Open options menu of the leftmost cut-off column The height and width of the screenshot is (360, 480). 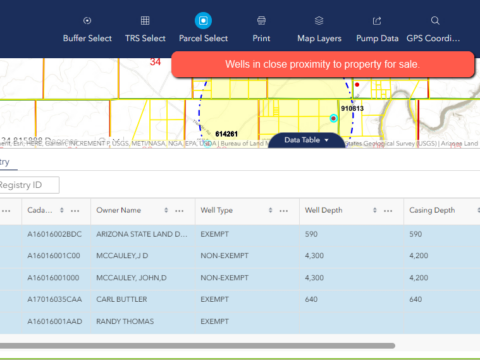click(x=6, y=211)
